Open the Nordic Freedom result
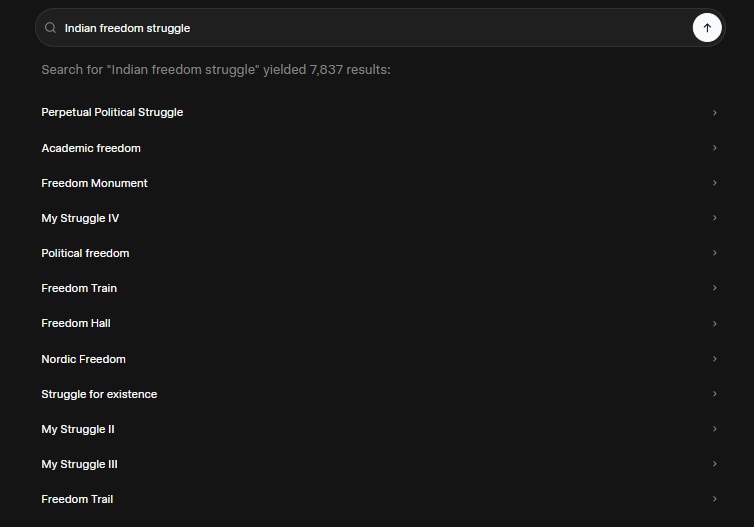Image resolution: width=754 pixels, height=527 pixels. tap(83, 359)
